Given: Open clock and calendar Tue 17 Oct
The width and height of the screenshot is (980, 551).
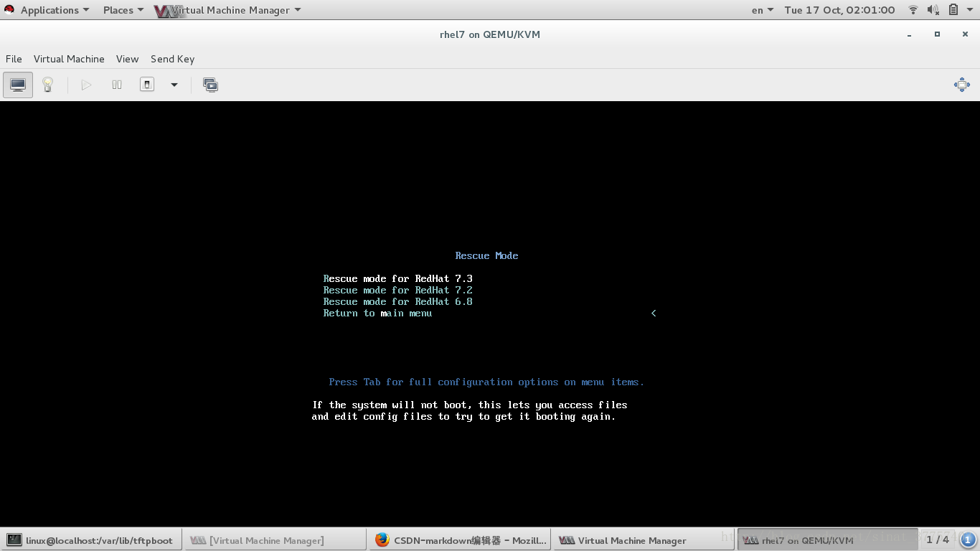Looking at the screenshot, I should coord(839,10).
